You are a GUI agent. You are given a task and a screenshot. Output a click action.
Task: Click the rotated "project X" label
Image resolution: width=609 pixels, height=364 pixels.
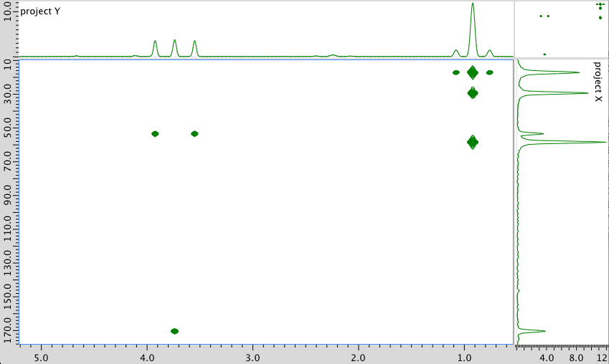(598, 81)
